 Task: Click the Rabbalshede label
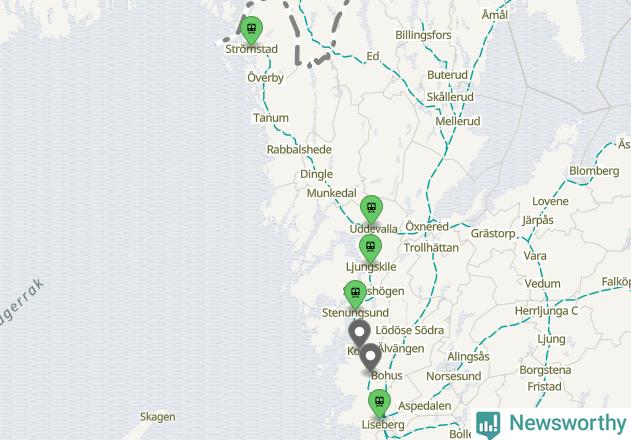coord(299,149)
